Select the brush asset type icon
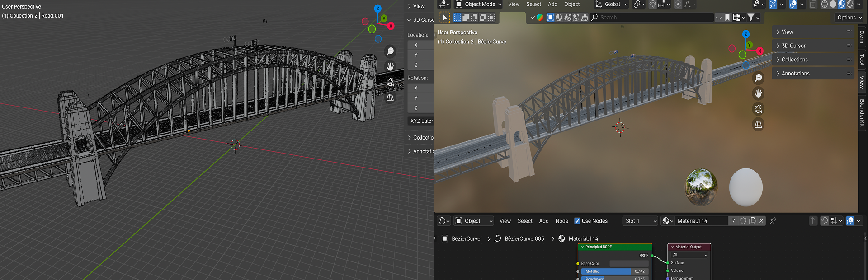868x280 pixels. [x=585, y=18]
